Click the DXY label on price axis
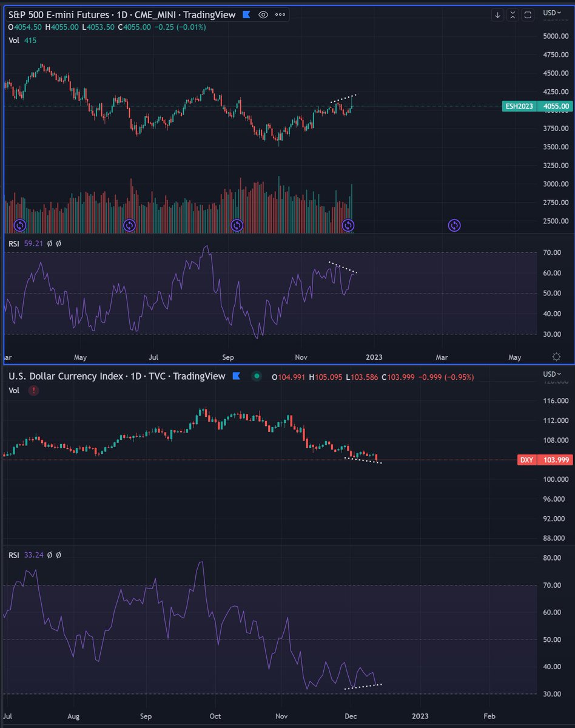This screenshot has height=728, width=575. 526,460
